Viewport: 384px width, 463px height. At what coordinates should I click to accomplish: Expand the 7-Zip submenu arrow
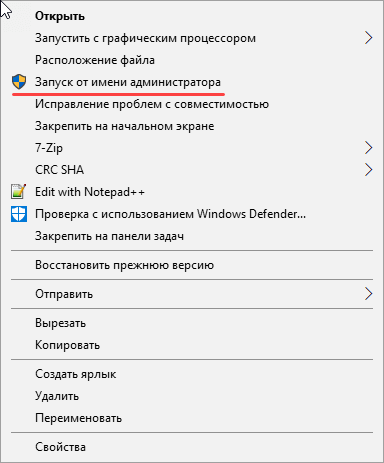pyautogui.click(x=368, y=147)
